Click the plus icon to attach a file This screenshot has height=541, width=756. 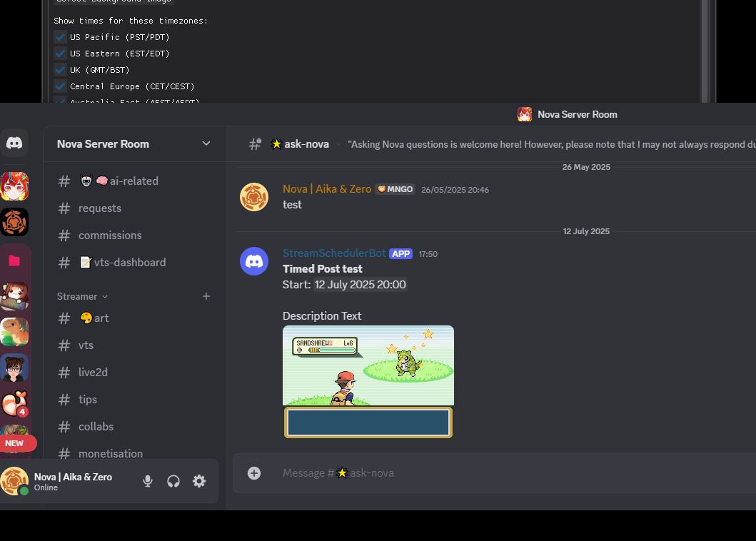pos(254,473)
